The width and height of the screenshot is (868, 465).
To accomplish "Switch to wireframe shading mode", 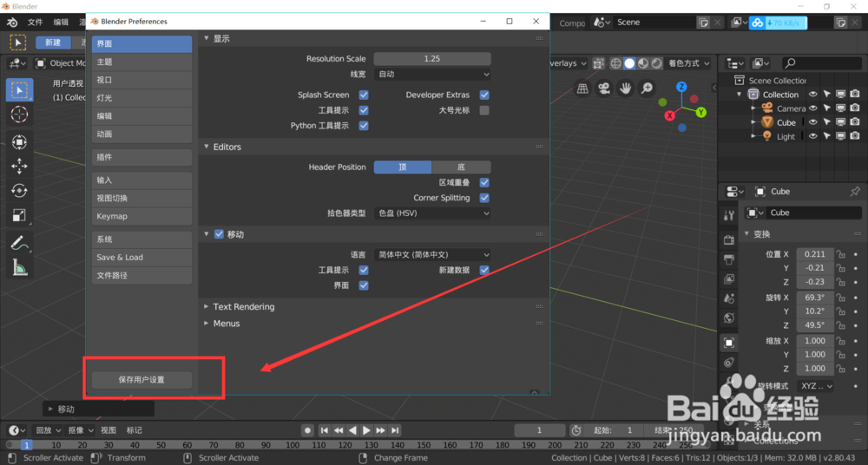I will pos(615,63).
